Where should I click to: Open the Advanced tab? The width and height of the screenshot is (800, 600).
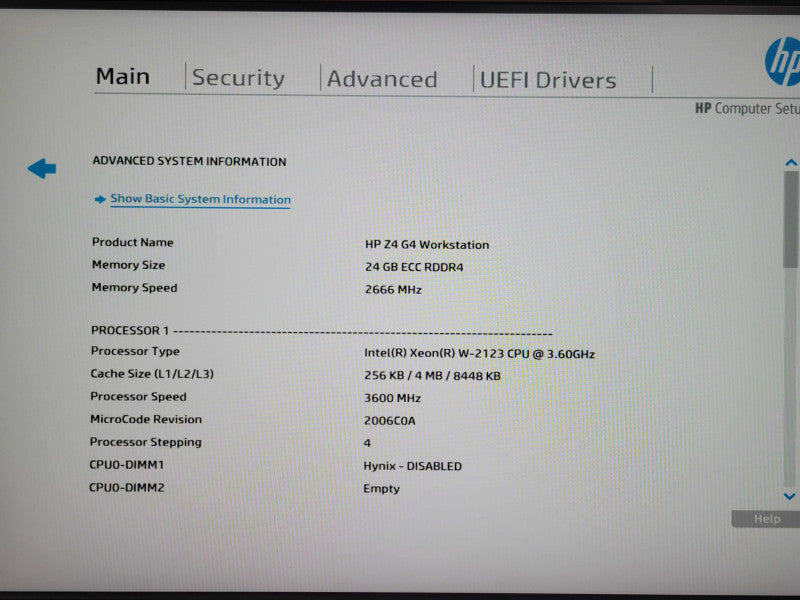[x=382, y=79]
